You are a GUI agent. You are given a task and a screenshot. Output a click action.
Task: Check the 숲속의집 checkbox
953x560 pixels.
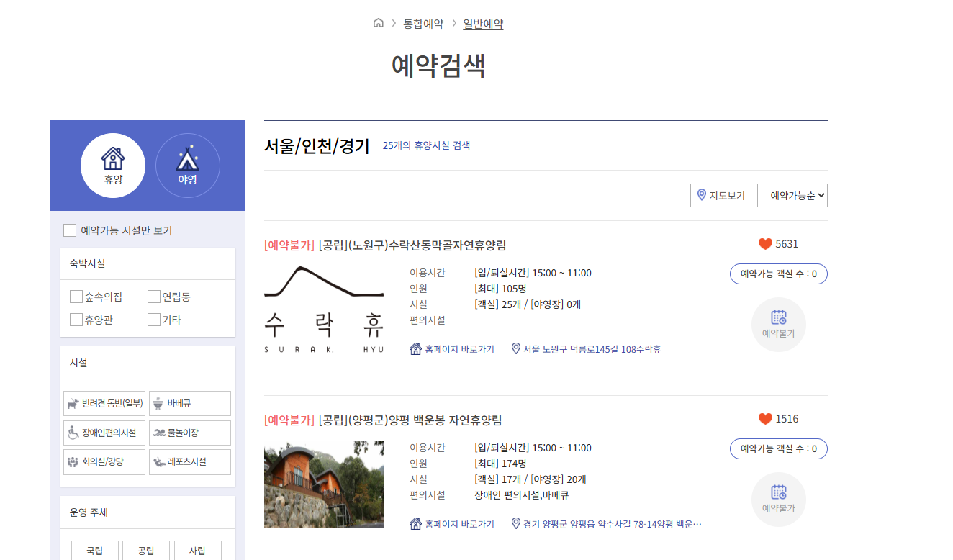point(76,297)
